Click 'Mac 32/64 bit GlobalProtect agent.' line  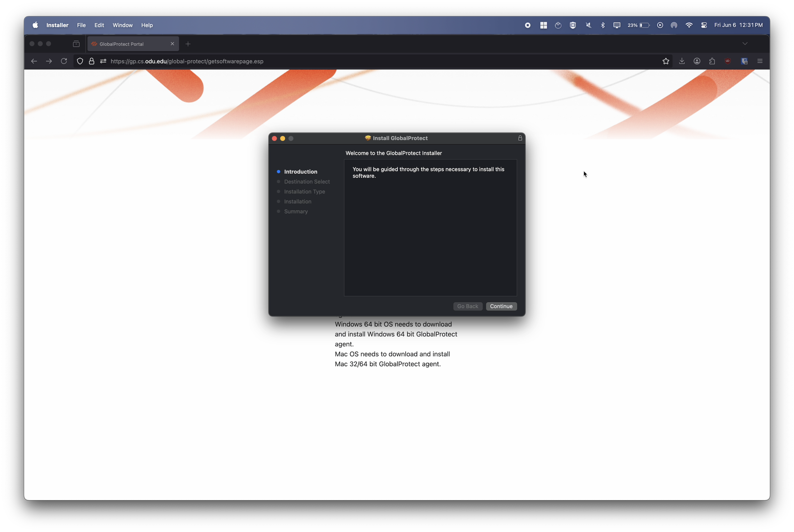coord(388,364)
